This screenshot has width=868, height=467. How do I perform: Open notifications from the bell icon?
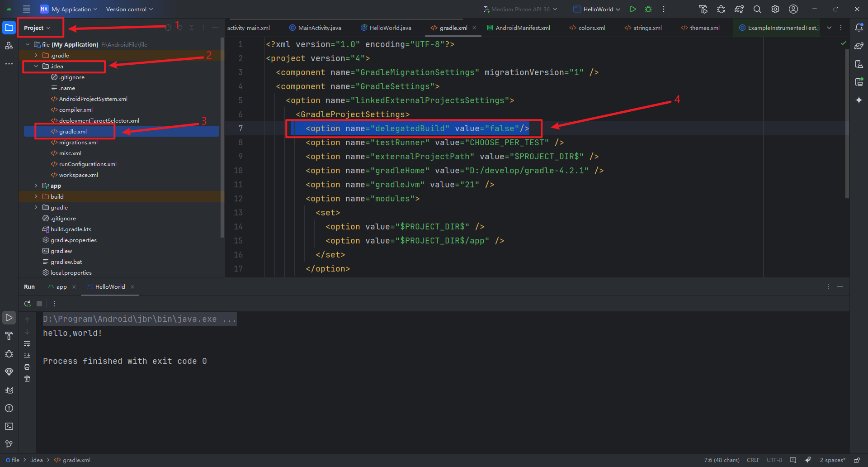point(859,28)
